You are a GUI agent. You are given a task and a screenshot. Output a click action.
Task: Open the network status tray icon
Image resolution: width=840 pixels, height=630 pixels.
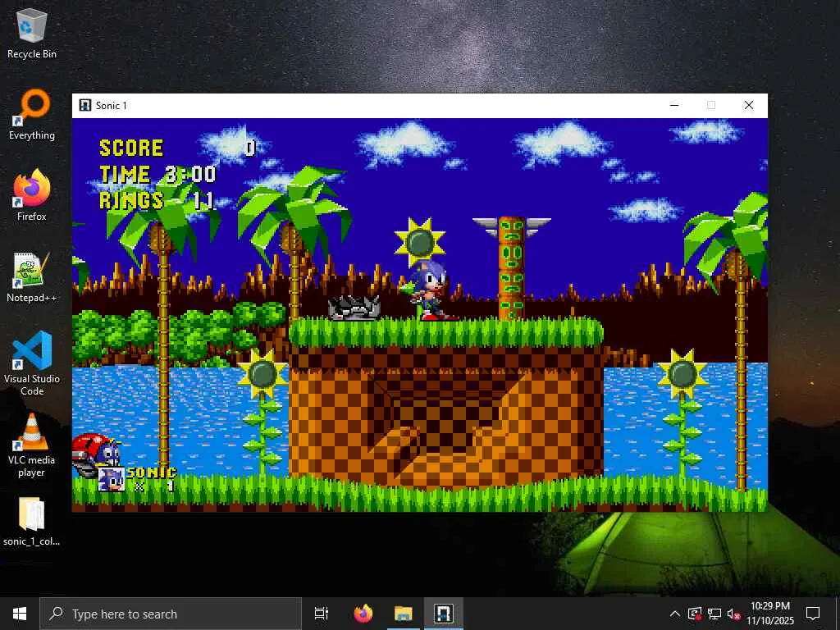pyautogui.click(x=714, y=614)
